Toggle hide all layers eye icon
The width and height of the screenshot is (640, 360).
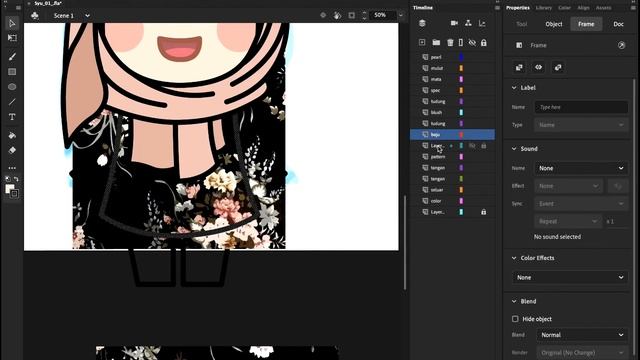click(472, 42)
